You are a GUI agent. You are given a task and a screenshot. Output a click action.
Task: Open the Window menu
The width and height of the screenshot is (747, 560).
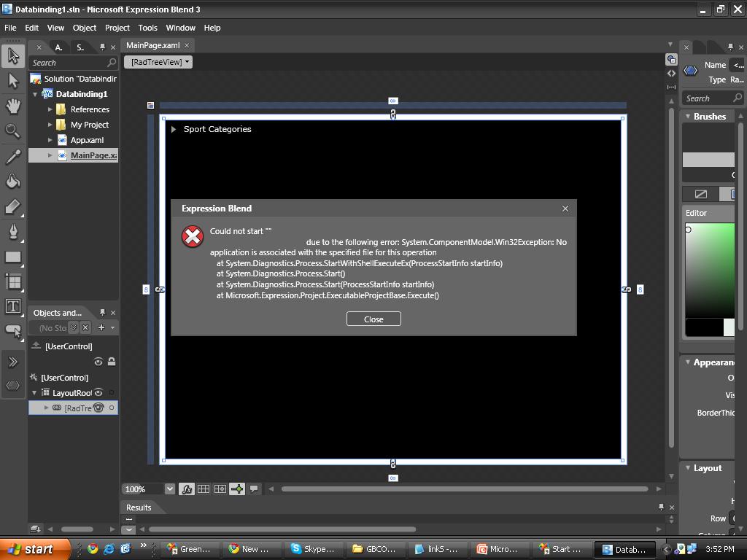click(x=181, y=28)
